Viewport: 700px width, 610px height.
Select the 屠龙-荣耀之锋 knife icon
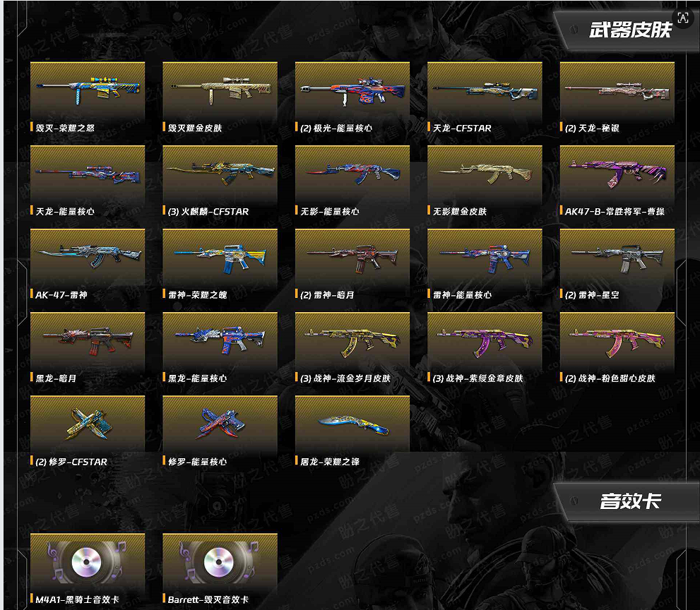tap(352, 424)
